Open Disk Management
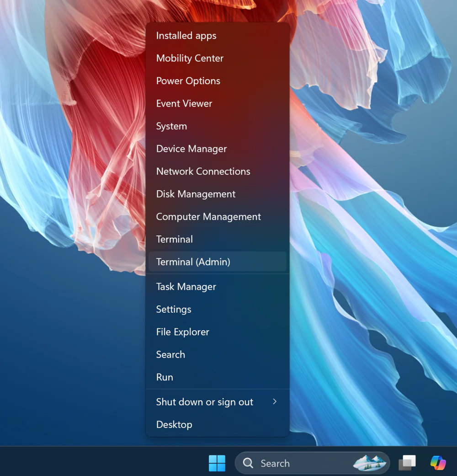Screen dimensions: 457x476 point(217,194)
